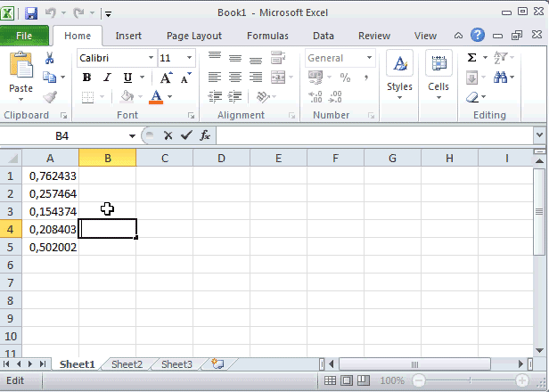Select cell A3 containing 0,154374

click(x=50, y=211)
